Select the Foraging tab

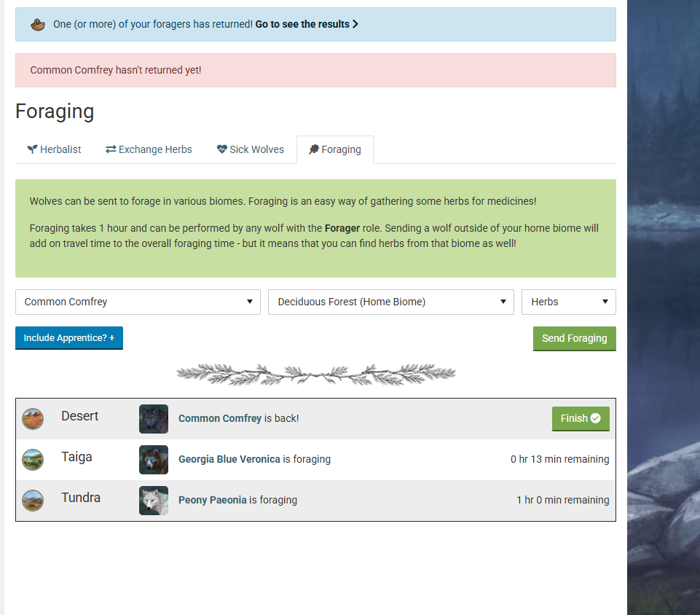coord(335,149)
